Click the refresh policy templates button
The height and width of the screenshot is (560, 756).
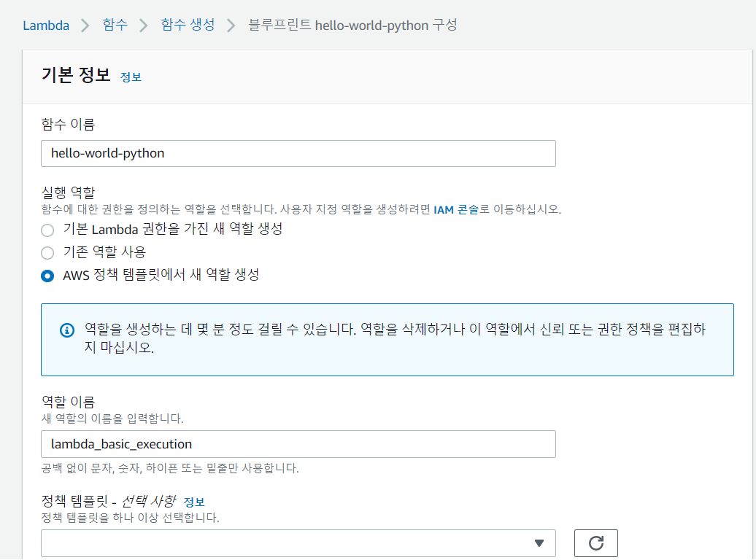pos(596,543)
